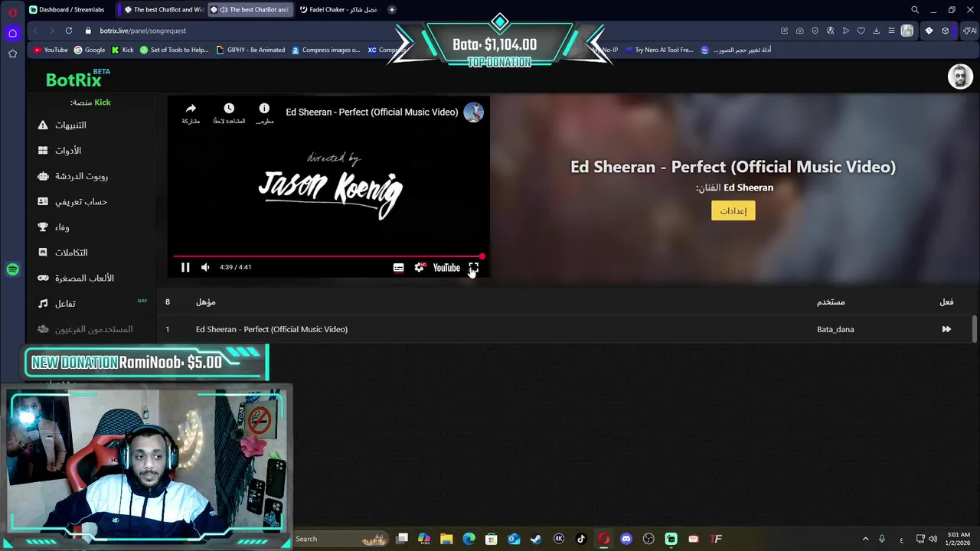Switch to first The best ChatBot tab

click(x=162, y=9)
